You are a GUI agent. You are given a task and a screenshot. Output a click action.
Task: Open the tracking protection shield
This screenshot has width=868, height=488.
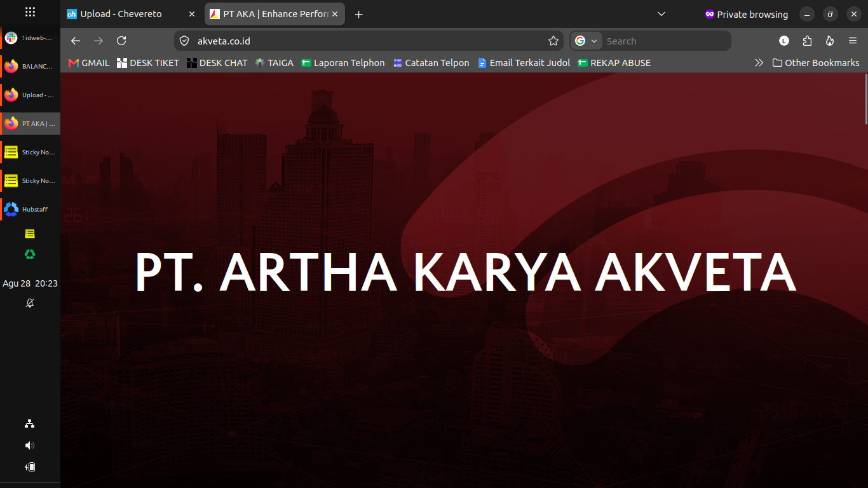coord(184,41)
